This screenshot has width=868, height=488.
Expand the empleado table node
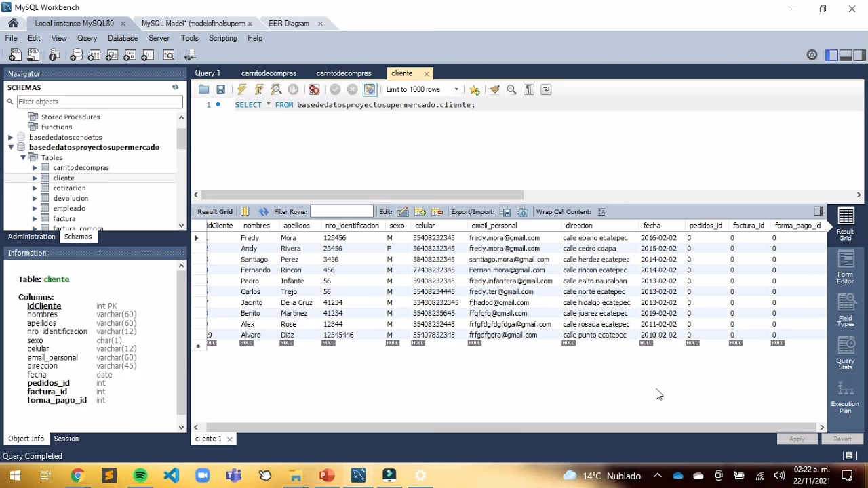tap(35, 209)
